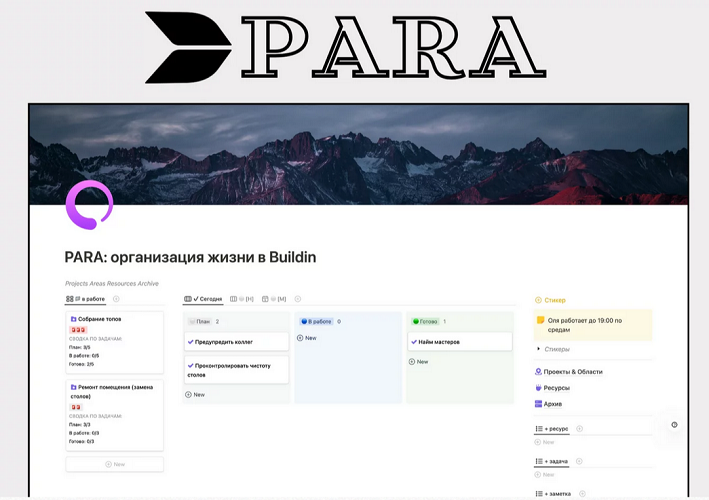Open the Архив page link
Screen dimensions: 709x500
point(552,404)
